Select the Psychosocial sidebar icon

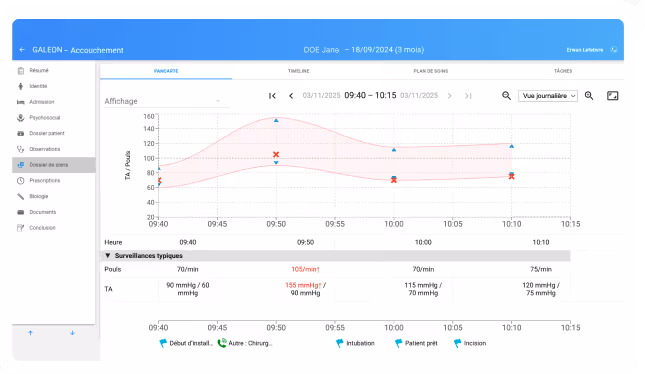point(21,118)
